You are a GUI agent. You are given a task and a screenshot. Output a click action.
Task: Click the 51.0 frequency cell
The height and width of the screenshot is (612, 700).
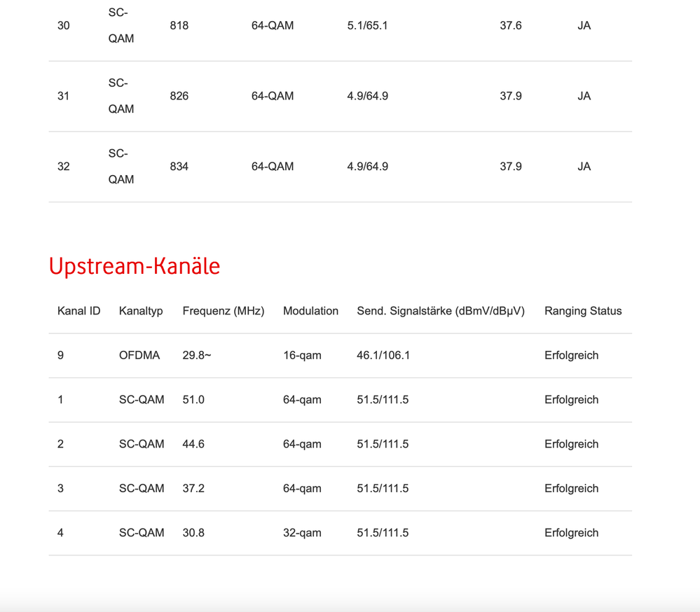point(193,400)
